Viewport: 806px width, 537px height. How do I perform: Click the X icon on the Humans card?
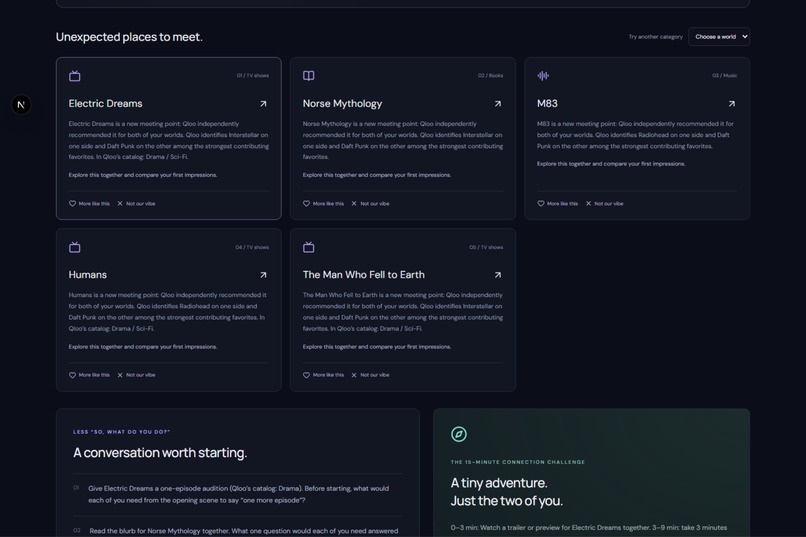click(x=120, y=375)
